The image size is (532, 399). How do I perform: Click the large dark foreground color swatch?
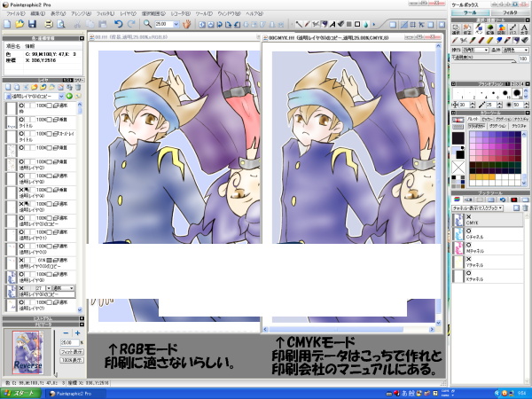pos(458,139)
